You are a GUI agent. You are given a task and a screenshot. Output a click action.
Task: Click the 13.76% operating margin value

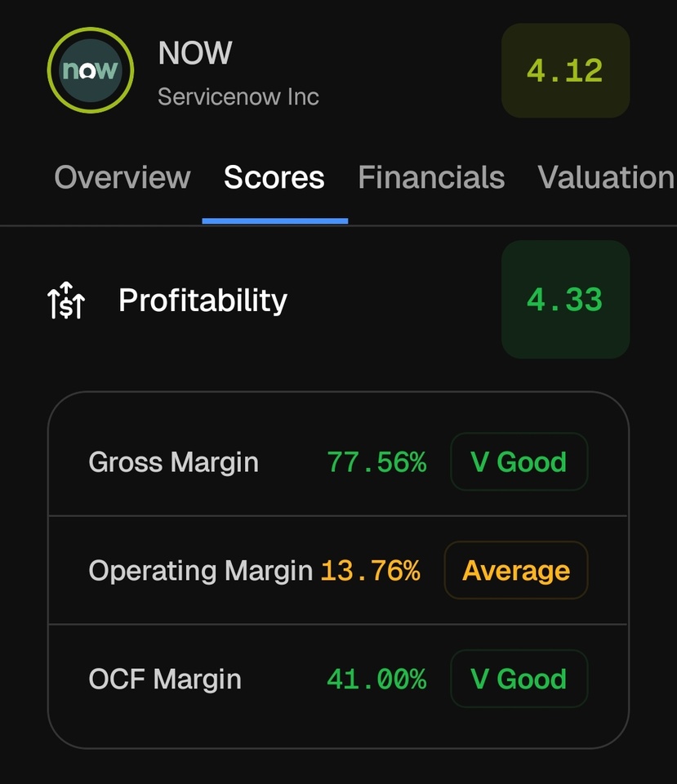coord(370,570)
